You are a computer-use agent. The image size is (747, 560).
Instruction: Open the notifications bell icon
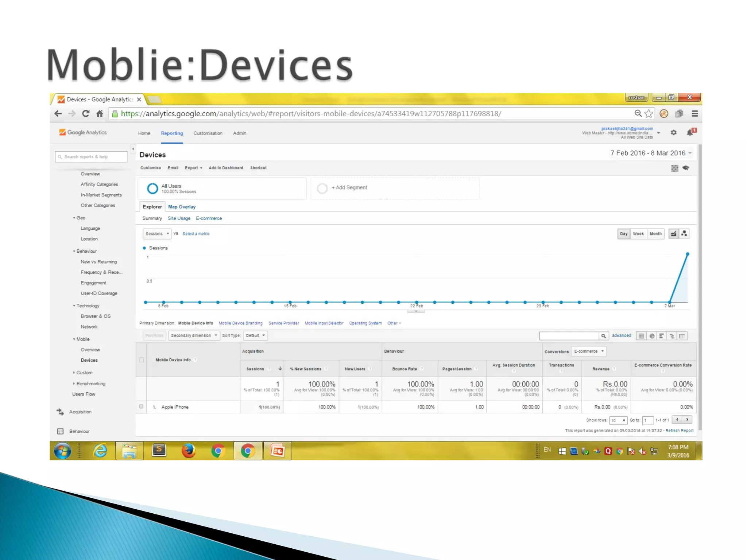(690, 133)
